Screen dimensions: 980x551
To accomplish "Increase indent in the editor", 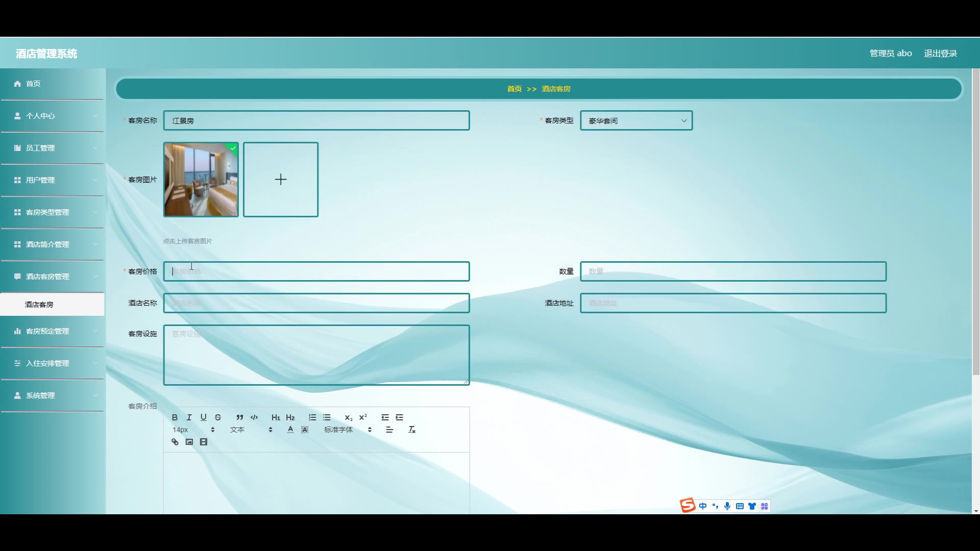I will 399,417.
